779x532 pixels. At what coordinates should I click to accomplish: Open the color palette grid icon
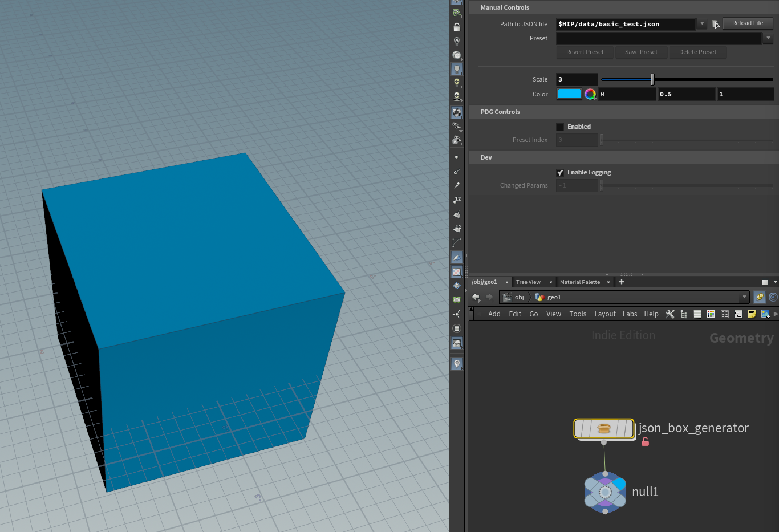711,314
